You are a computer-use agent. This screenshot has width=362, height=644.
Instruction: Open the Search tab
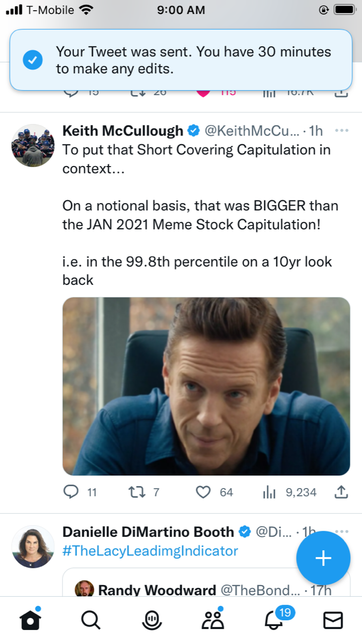click(x=90, y=621)
